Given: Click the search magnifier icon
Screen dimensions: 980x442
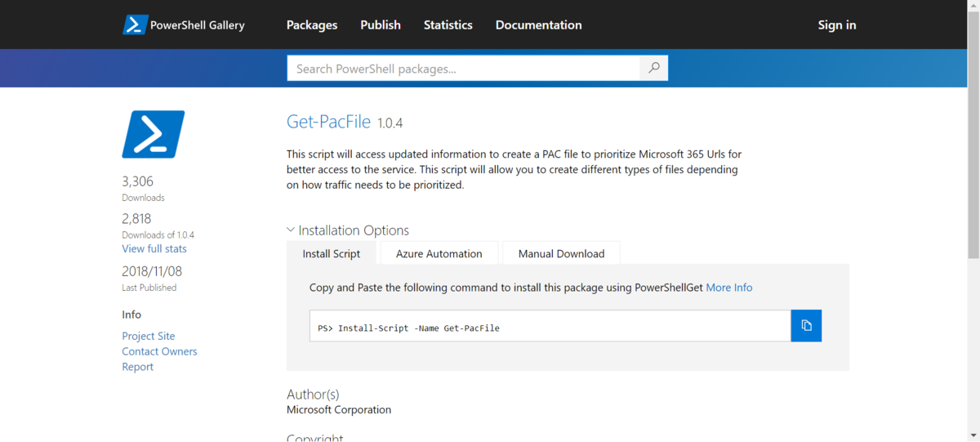Looking at the screenshot, I should point(653,69).
